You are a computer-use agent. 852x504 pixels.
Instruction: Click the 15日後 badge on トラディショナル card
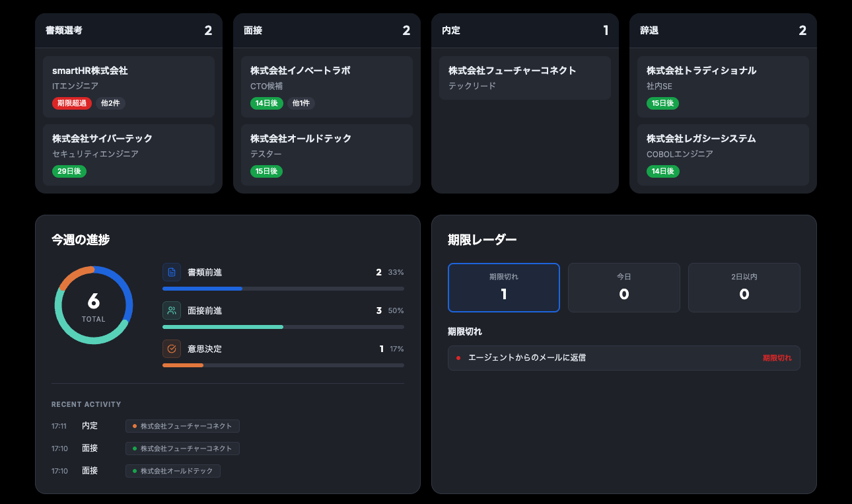(x=663, y=103)
